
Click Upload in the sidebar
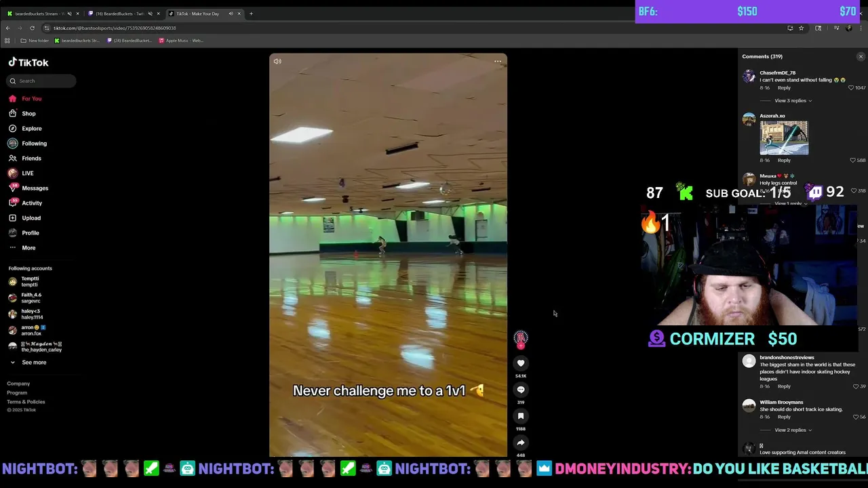point(24,218)
